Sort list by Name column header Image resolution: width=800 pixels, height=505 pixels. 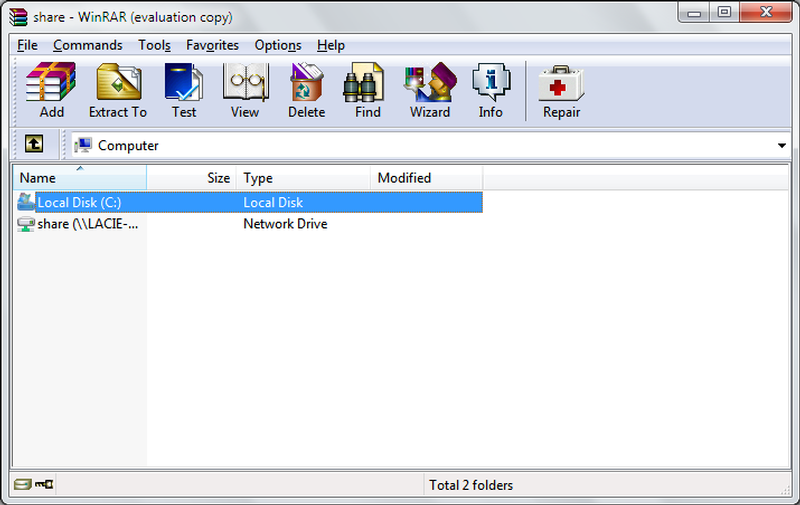coord(80,178)
